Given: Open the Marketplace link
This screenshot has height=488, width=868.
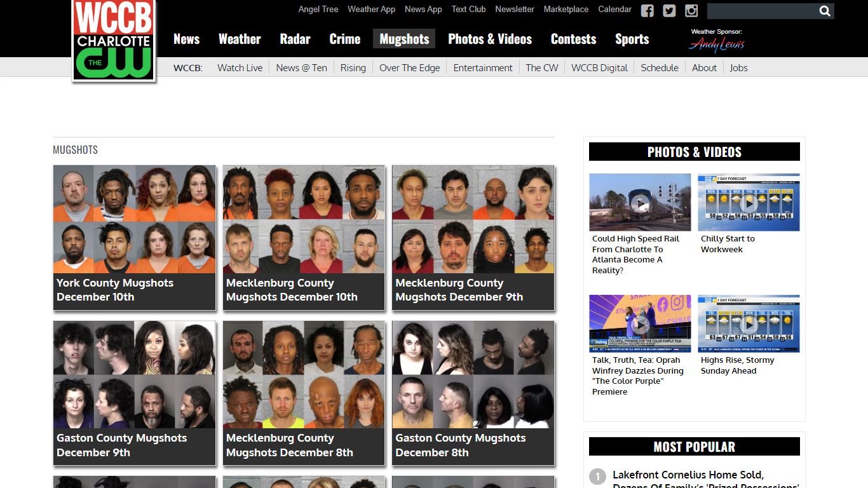Looking at the screenshot, I should (566, 10).
